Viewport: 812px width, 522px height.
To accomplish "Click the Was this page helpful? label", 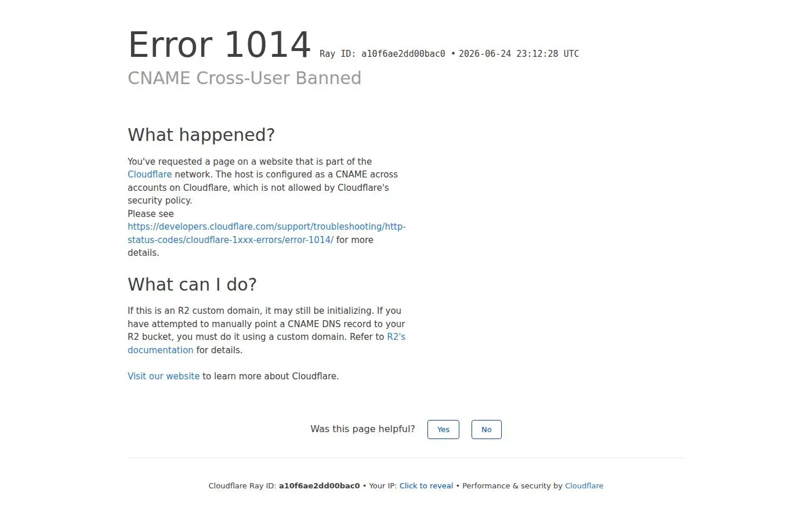I will click(x=362, y=429).
